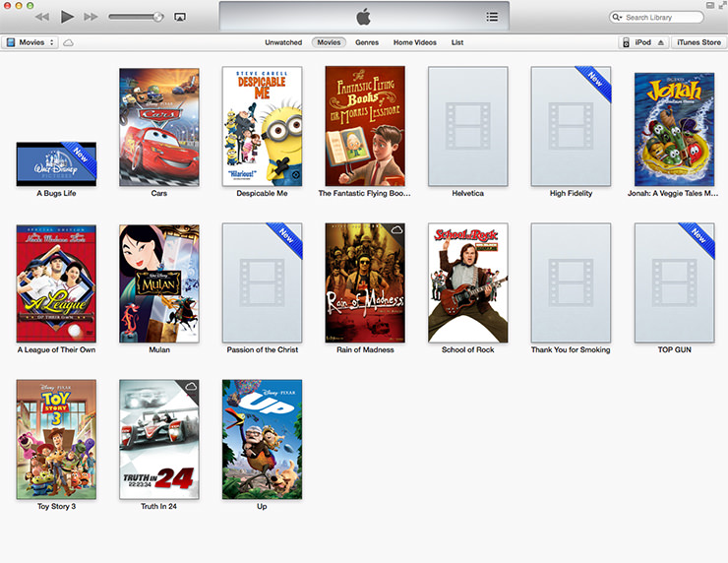
Task: Click the Toy Story 3 title label
Action: point(56,506)
